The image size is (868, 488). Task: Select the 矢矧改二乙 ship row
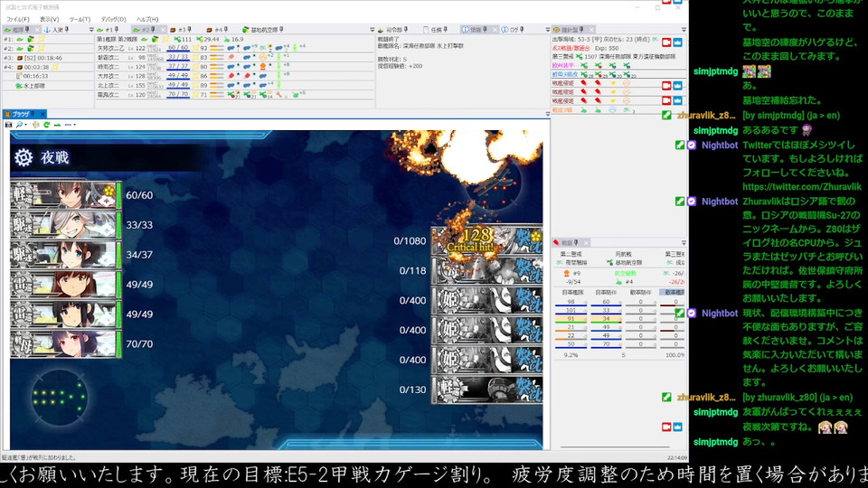point(235,48)
